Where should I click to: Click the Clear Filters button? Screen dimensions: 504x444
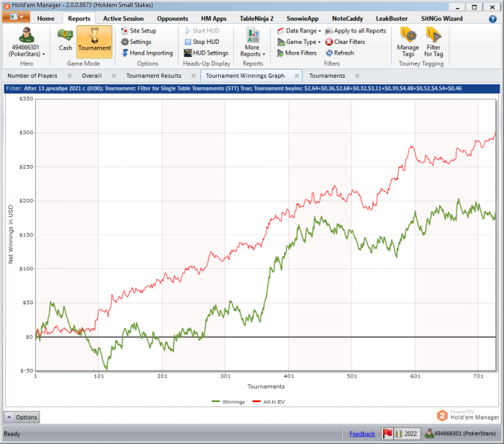pos(345,42)
